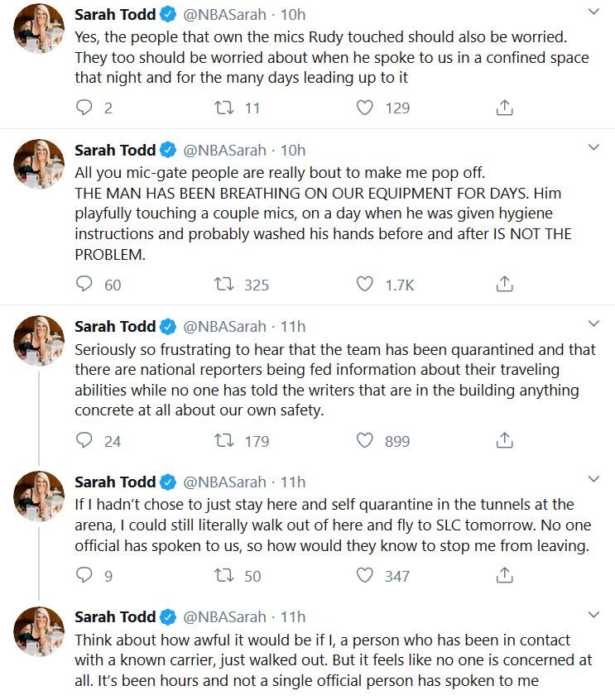
Task: Open Sarah Todd's profile from first tweet name
Action: pyautogui.click(x=115, y=15)
